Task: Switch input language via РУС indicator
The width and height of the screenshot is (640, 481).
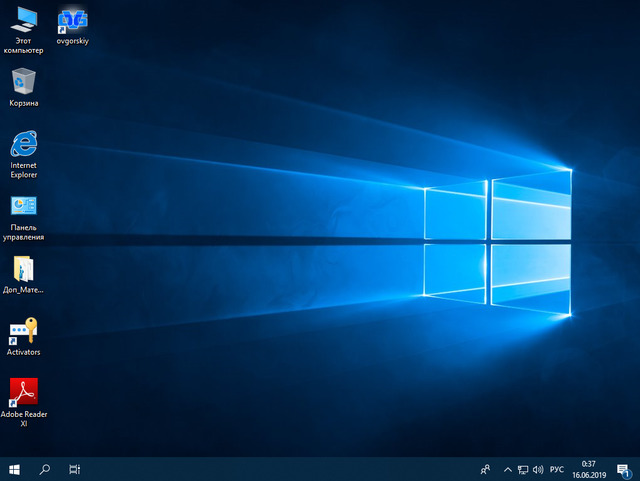Action: 557,470
